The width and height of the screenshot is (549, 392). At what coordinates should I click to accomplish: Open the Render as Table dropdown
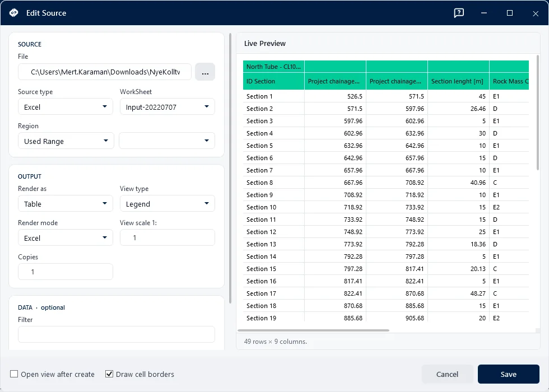66,204
